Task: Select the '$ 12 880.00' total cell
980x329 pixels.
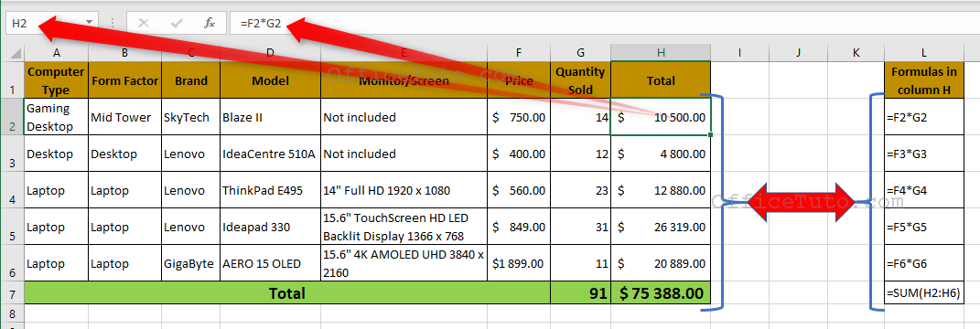Action: pos(661,190)
